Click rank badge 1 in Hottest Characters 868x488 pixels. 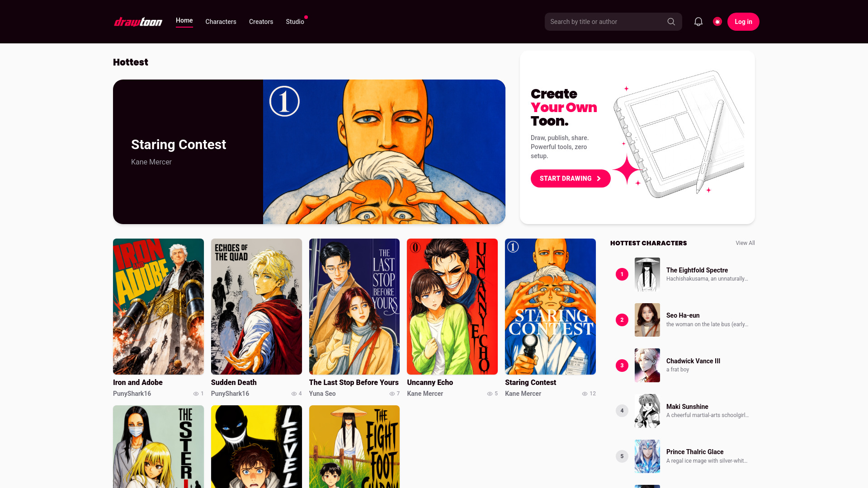(622, 274)
